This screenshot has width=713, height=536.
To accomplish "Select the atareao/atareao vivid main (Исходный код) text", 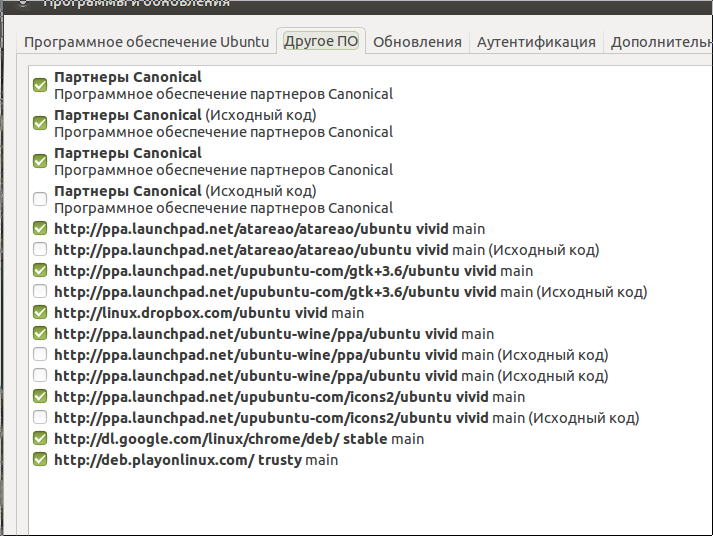I will 327,250.
